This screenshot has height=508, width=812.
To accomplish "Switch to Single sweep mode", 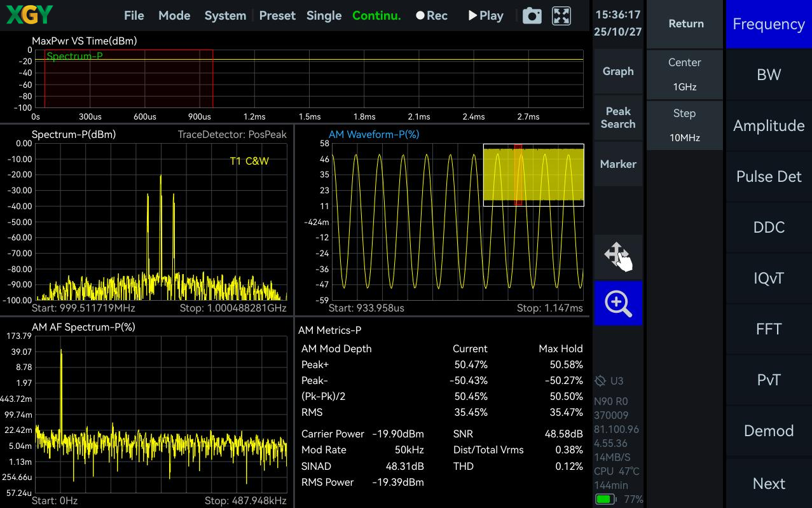I will coord(324,16).
